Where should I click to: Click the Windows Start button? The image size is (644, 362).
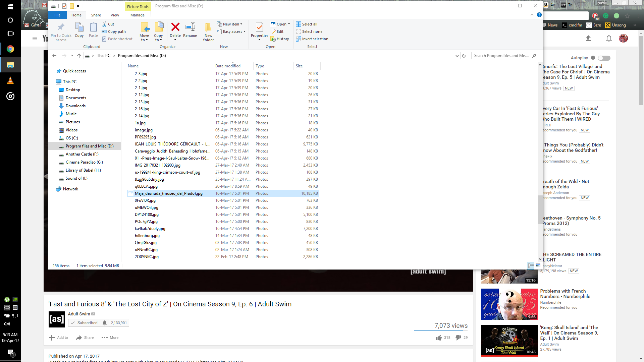[x=10, y=7]
